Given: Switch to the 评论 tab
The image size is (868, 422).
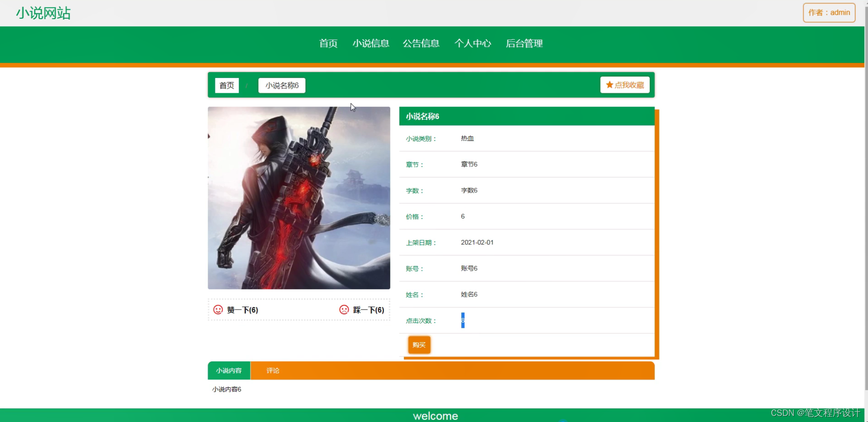Looking at the screenshot, I should (x=273, y=371).
